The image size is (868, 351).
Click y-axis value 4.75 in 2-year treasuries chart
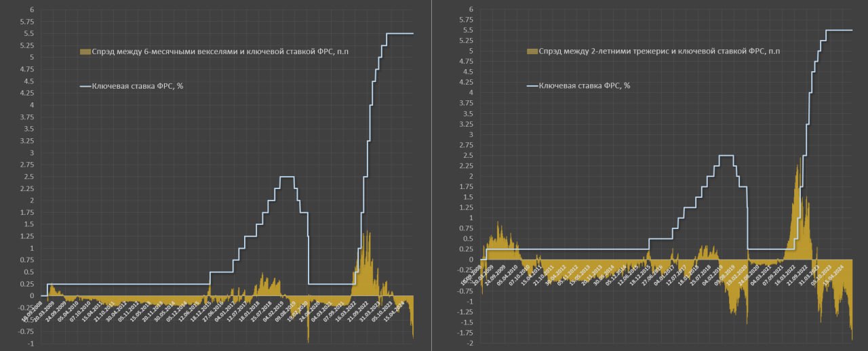pos(467,61)
